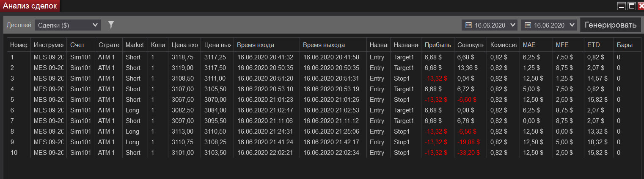Image resolution: width=644 pixels, height=179 pixels.
Task: Expand the end date 16.06.2020 picker
Action: [x=572, y=25]
